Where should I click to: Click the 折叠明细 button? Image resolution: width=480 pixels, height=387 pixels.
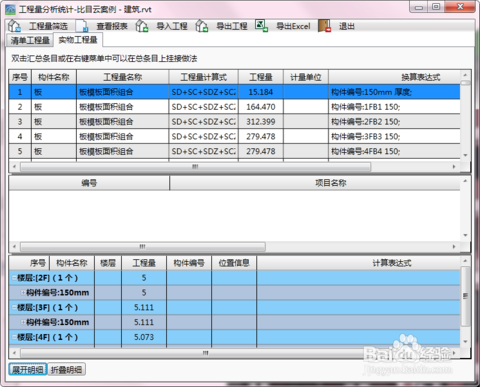pos(66,369)
